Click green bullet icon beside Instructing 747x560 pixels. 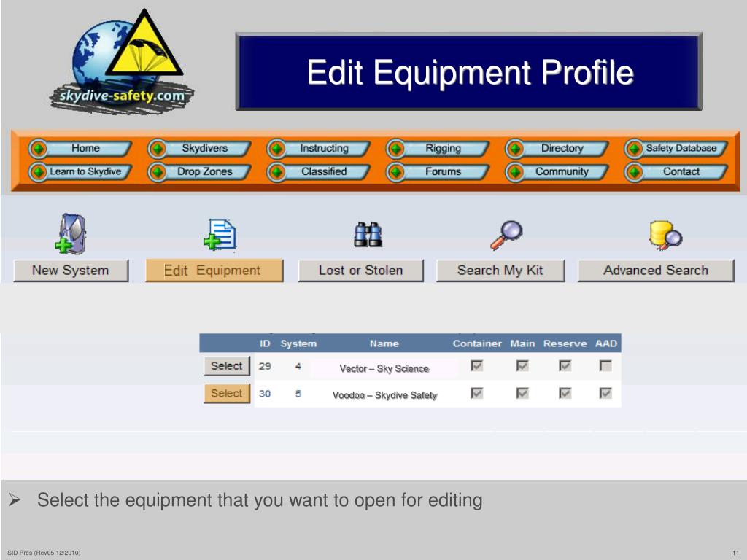click(276, 149)
